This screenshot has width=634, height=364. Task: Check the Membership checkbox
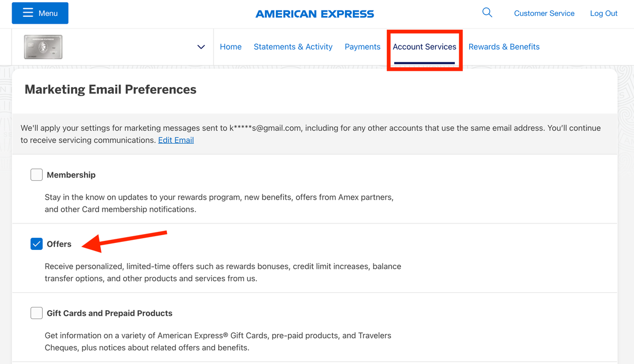[x=36, y=174]
